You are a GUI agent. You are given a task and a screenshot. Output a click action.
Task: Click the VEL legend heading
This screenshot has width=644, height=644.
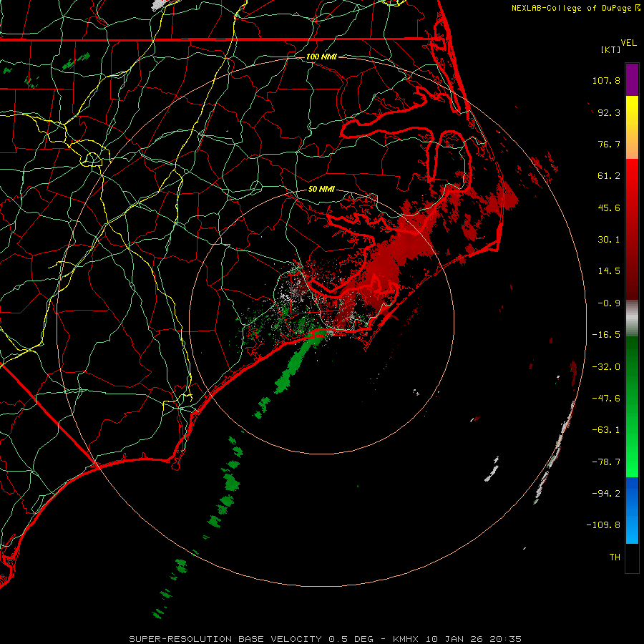(x=629, y=43)
